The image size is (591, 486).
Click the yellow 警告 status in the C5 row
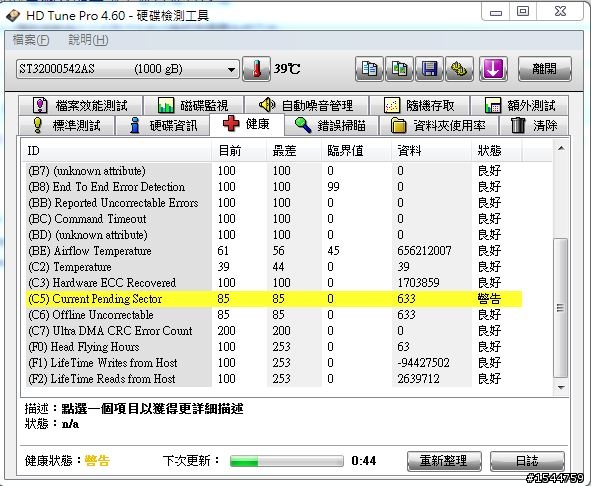pyautogui.click(x=489, y=299)
